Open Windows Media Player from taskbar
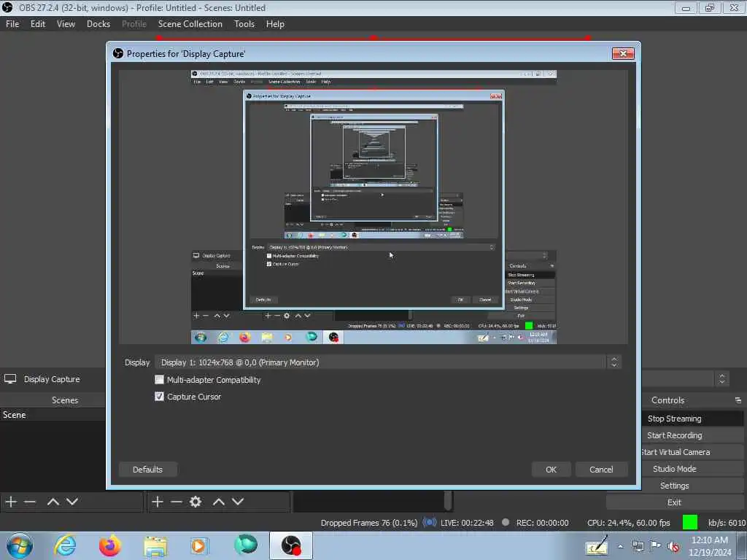This screenshot has width=747, height=560. click(x=198, y=545)
